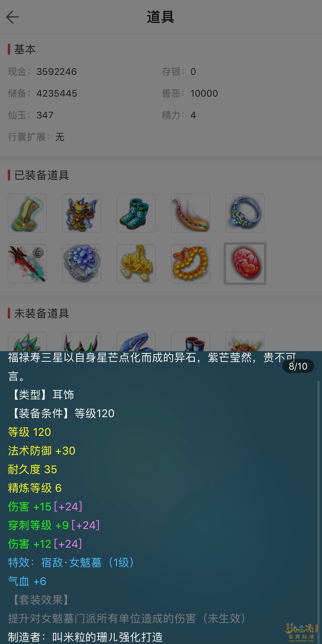Tap the 特效 宿敌·女魃墓 text
The image size is (322, 644).
71,563
